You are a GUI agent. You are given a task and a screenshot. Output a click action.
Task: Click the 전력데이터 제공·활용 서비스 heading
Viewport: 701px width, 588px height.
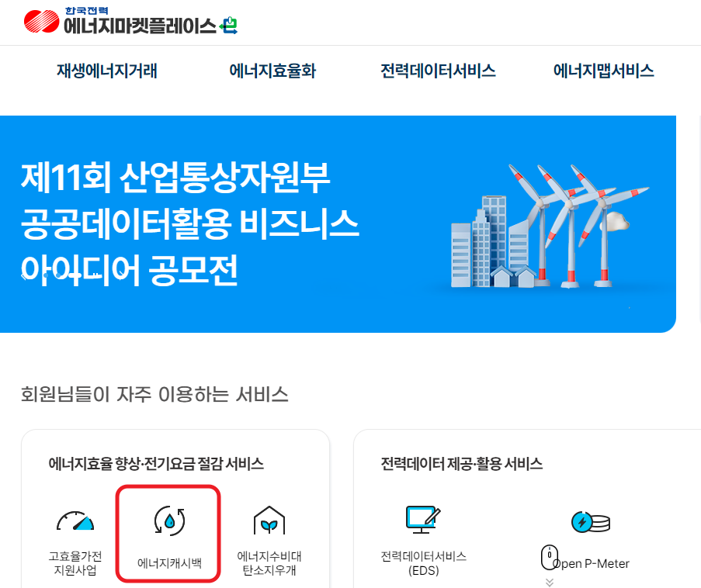tap(461, 463)
